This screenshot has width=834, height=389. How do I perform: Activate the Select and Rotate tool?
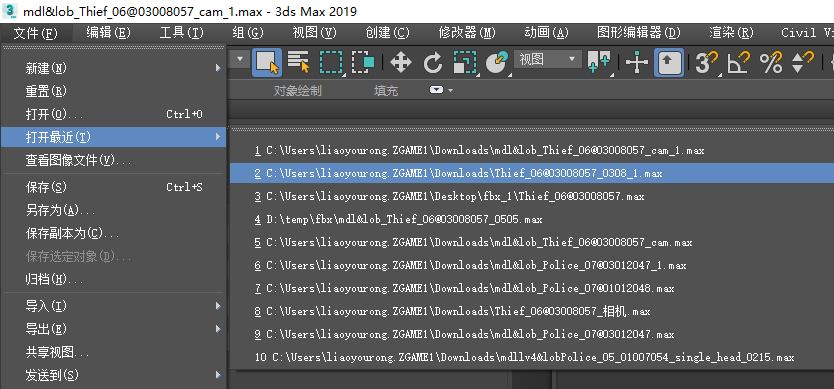[432, 62]
